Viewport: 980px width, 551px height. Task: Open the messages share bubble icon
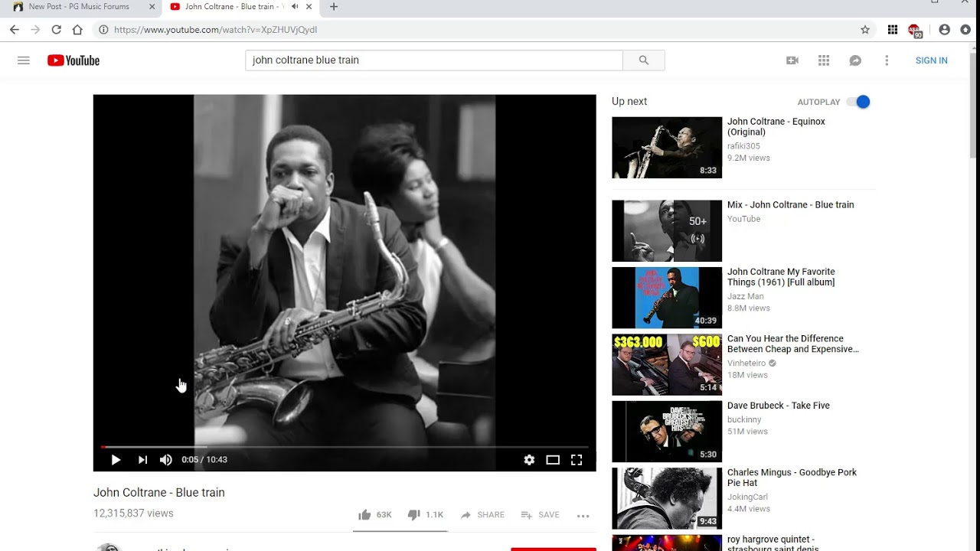click(x=855, y=60)
